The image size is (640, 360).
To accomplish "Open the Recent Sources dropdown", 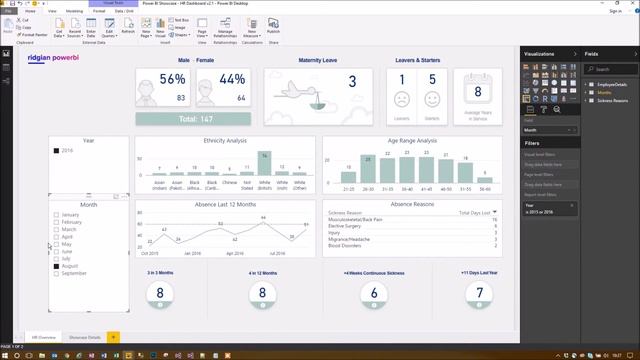I will pos(75,34).
